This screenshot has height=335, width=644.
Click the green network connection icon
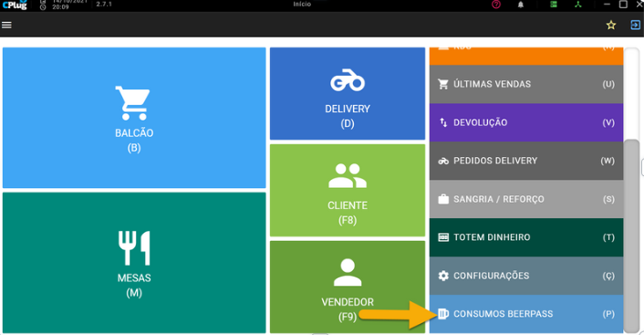578,5
